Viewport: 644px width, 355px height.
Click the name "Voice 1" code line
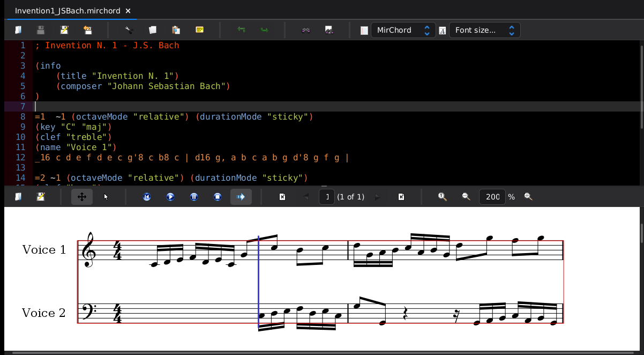tap(76, 147)
